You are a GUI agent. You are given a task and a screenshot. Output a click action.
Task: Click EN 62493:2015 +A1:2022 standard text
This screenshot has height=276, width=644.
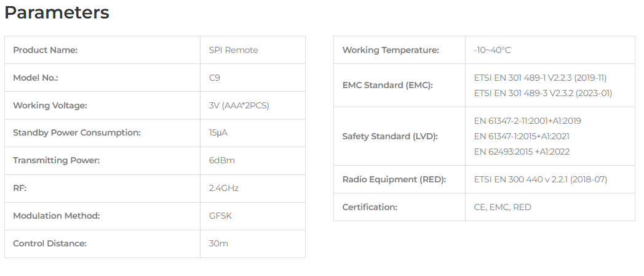522,152
